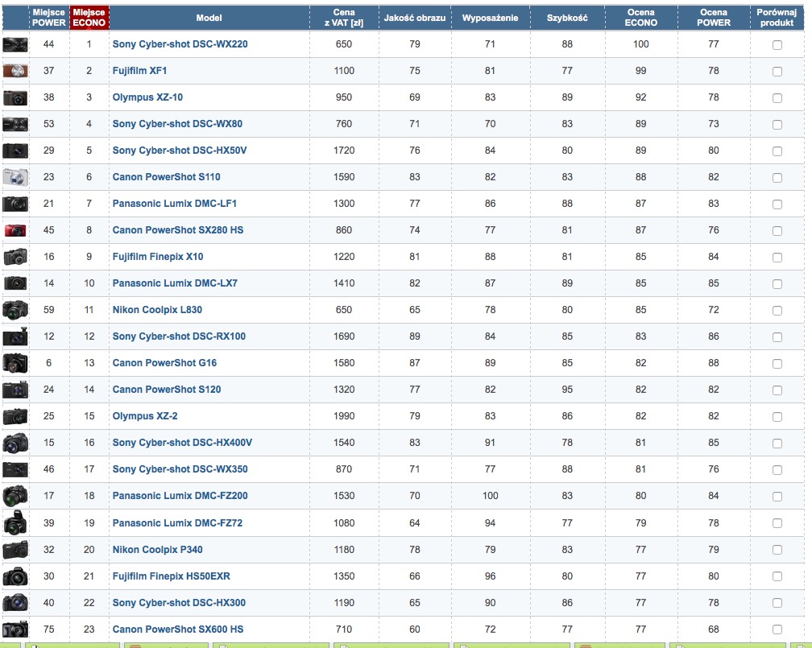
Task: Open Sony Cyber-shot DSC-HX300 product link
Action: click(179, 602)
